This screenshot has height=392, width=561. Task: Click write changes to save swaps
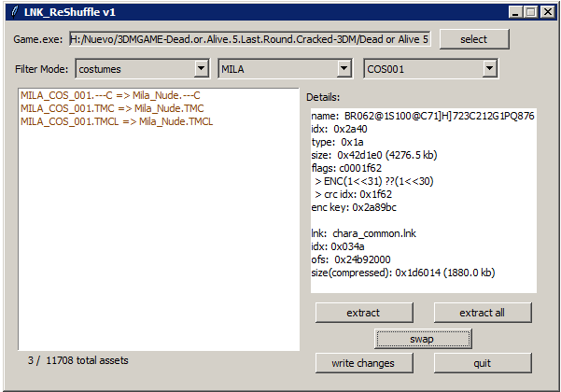pos(363,363)
